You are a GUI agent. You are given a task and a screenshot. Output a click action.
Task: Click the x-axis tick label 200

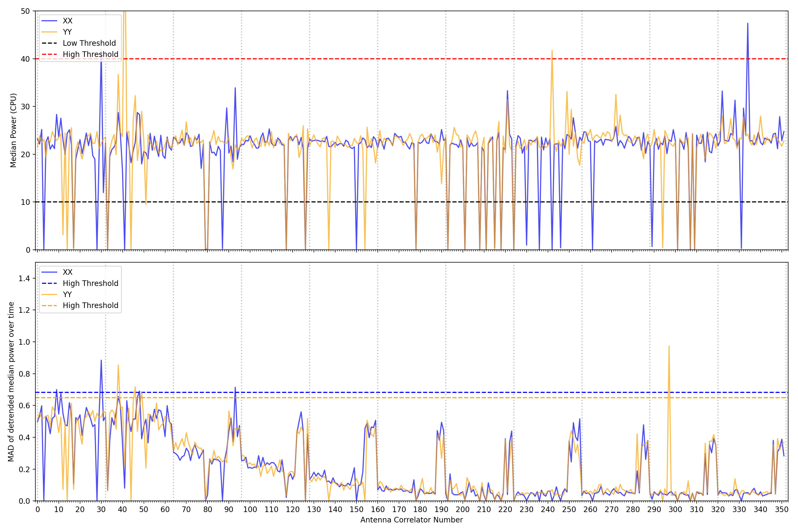pos(463,509)
